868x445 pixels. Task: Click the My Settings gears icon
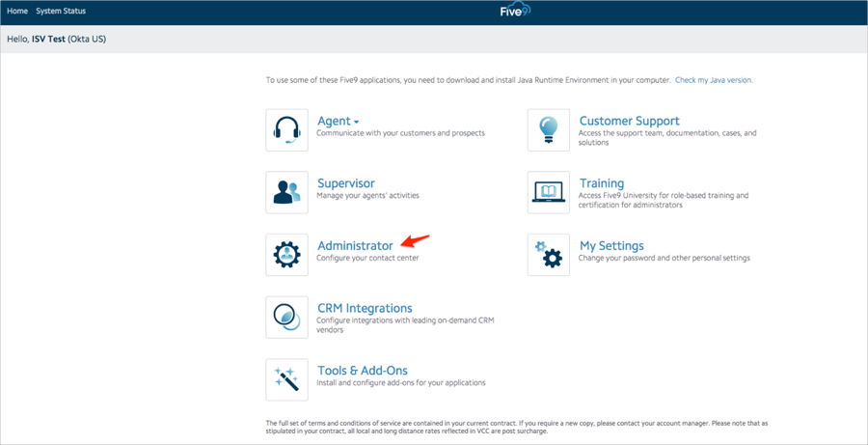pyautogui.click(x=548, y=255)
